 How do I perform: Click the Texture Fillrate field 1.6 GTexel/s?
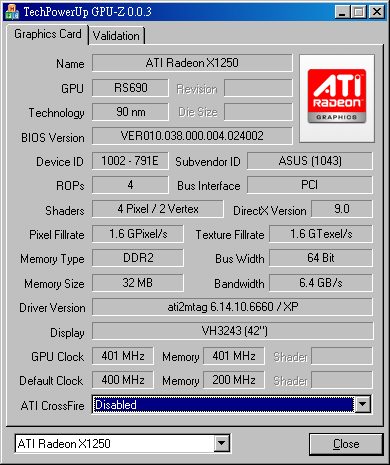click(x=321, y=234)
